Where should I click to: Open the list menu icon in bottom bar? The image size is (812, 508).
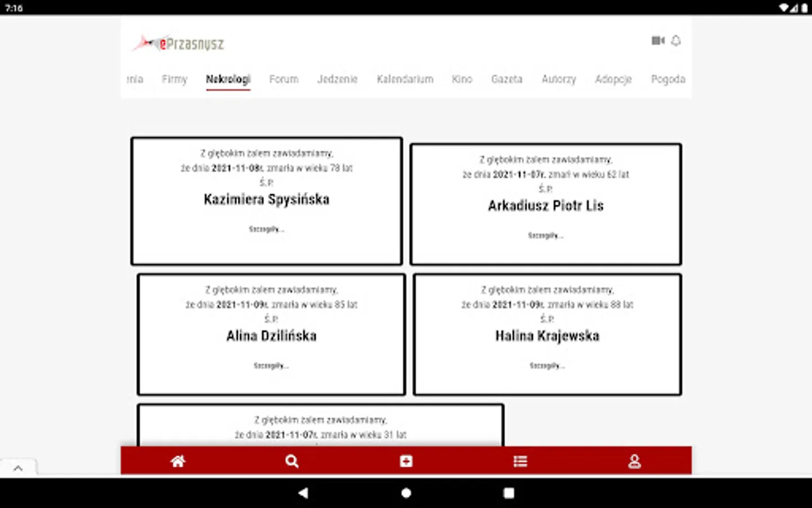[x=520, y=461]
